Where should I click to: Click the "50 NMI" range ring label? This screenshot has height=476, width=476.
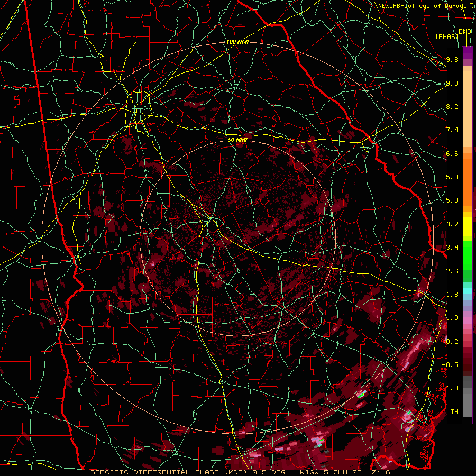[x=237, y=140]
